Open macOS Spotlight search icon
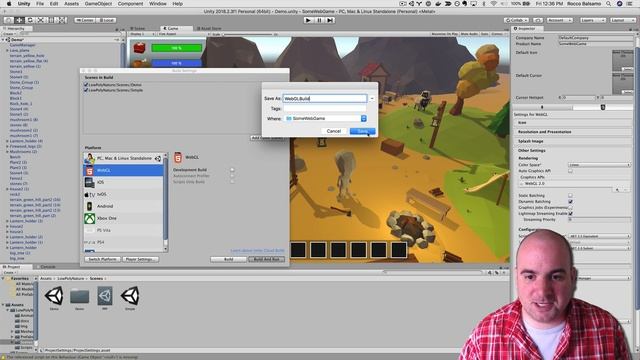 609,4
